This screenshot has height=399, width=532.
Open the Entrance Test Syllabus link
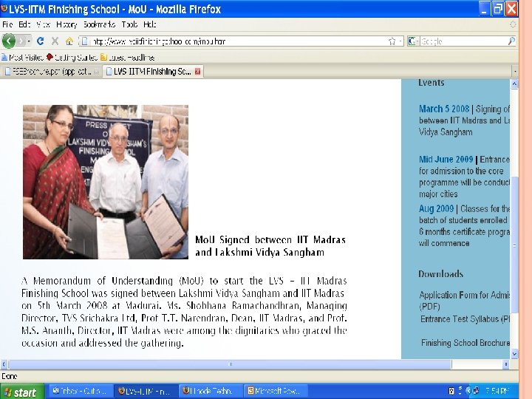(x=465, y=319)
